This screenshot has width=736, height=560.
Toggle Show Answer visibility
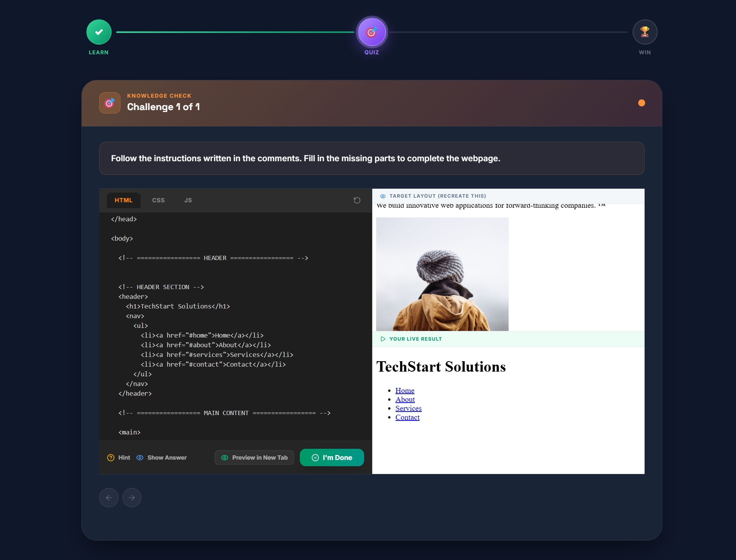pyautogui.click(x=161, y=458)
